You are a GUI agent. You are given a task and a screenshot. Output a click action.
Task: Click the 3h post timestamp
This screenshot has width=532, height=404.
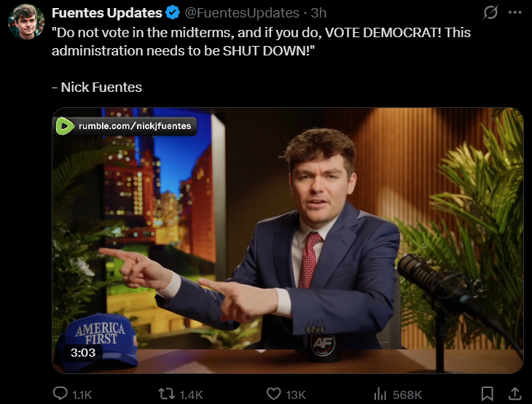point(318,13)
